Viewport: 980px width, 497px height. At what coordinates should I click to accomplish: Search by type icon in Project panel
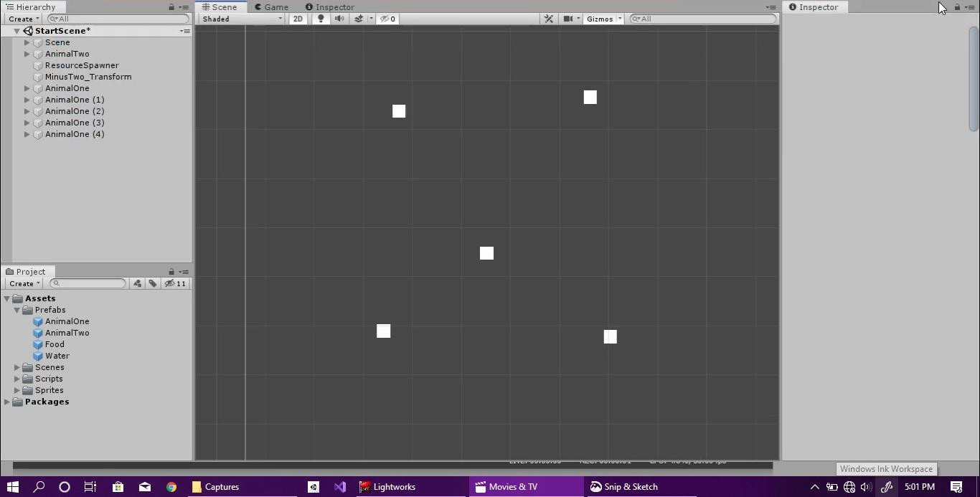pyautogui.click(x=137, y=283)
